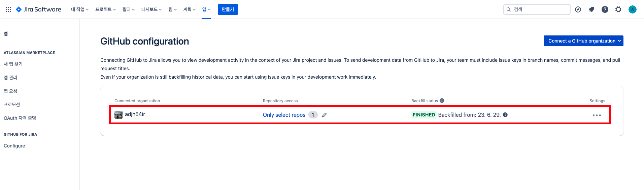Expand the 프로젝트 menu

pos(105,9)
